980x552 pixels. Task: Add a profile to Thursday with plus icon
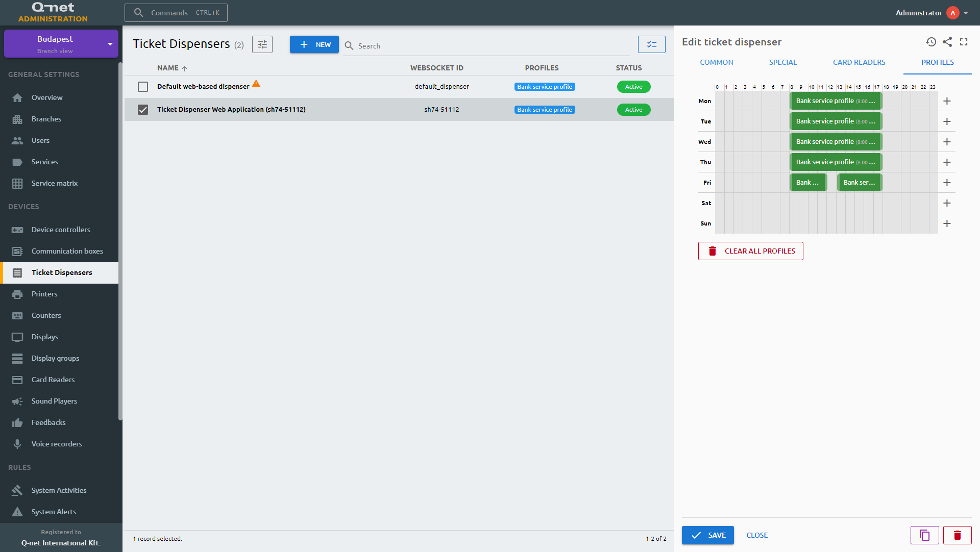pyautogui.click(x=947, y=162)
